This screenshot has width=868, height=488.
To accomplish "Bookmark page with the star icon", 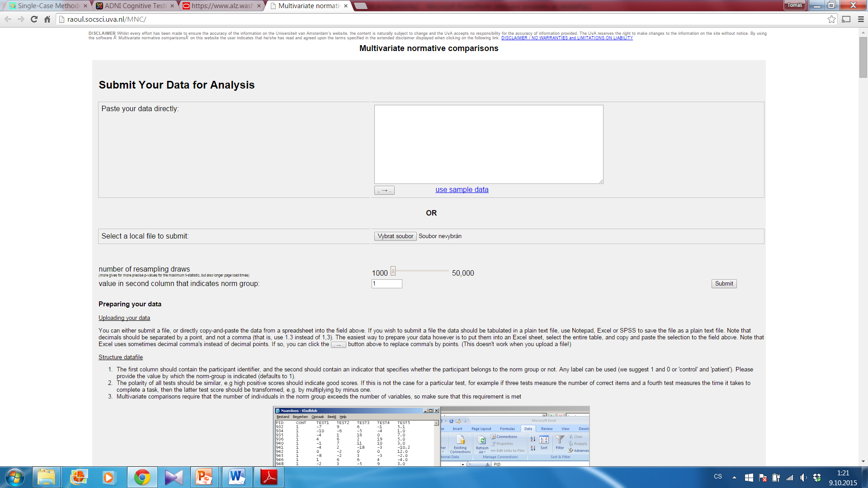I will tap(831, 19).
